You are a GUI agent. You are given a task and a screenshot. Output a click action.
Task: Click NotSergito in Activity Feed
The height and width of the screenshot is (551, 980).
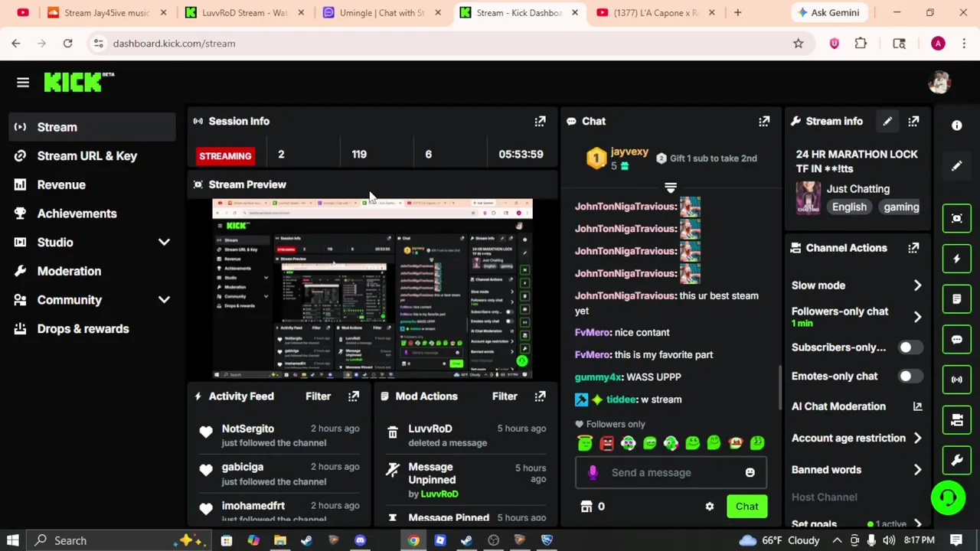pyautogui.click(x=248, y=429)
